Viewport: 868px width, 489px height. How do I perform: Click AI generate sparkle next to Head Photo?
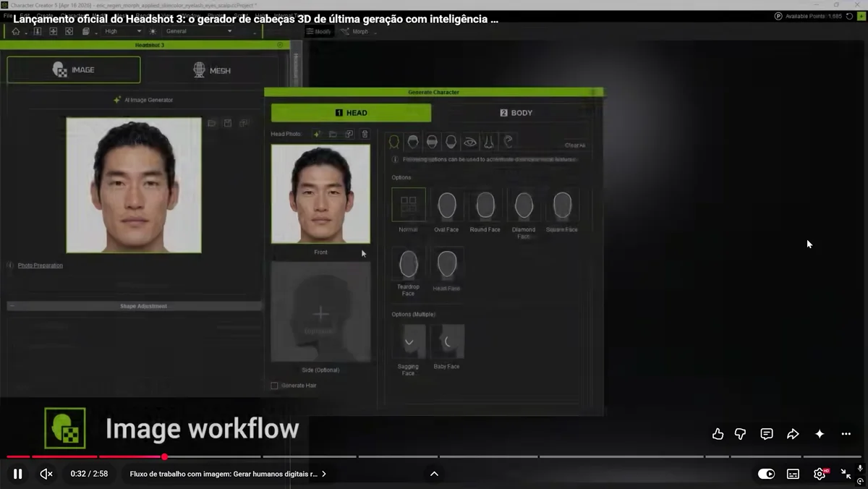[x=317, y=134]
